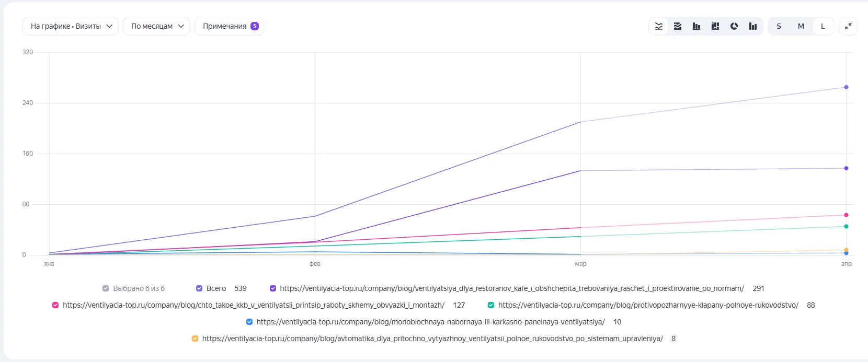Click the blue April data point
The height and width of the screenshot is (362, 868).
point(846,253)
